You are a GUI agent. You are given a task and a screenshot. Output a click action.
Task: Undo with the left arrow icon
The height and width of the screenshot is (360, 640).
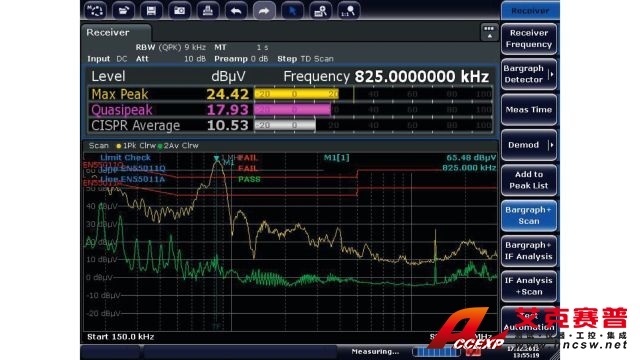tap(236, 11)
